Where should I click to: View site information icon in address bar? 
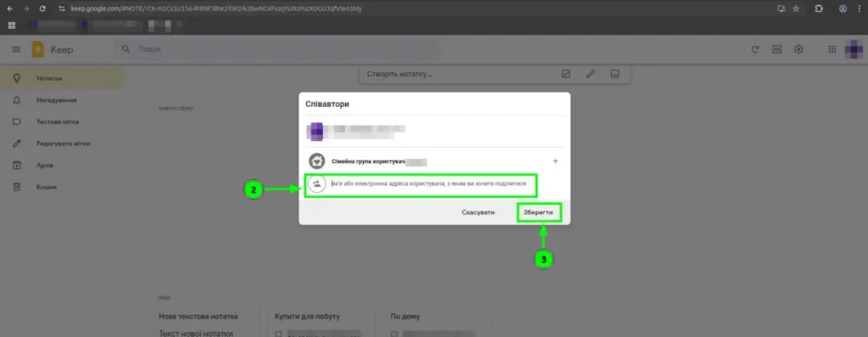tap(61, 8)
